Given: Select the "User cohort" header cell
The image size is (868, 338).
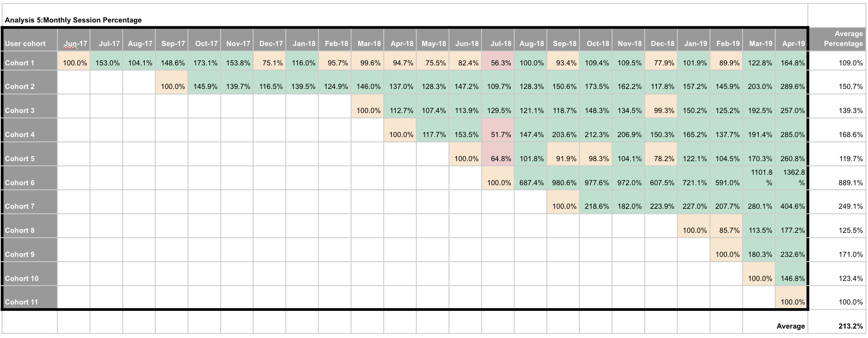Looking at the screenshot, I should [x=25, y=43].
